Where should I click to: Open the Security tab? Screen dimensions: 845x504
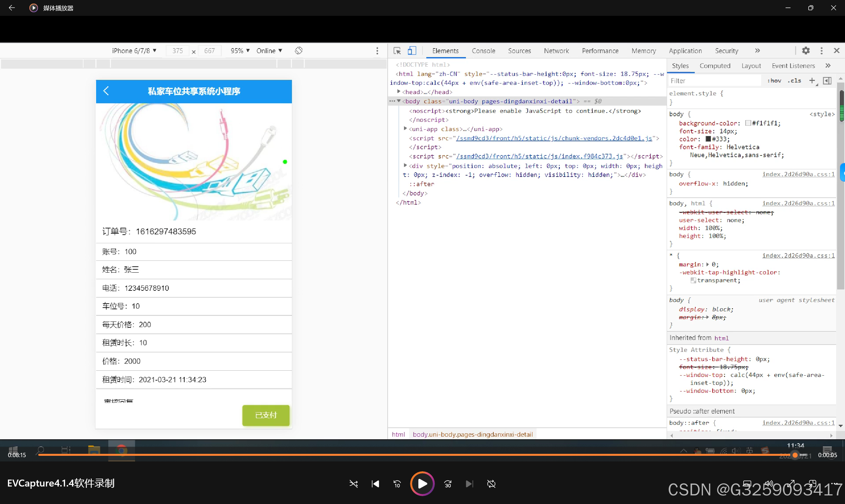(726, 51)
